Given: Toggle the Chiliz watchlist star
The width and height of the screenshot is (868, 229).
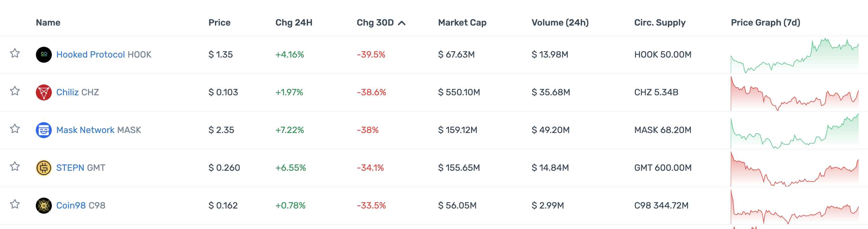Looking at the screenshot, I should pyautogui.click(x=15, y=91).
